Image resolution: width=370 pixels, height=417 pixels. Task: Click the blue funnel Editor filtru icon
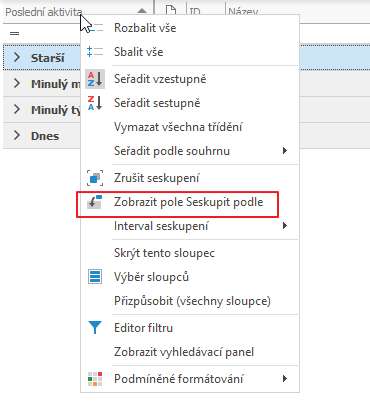pos(95,328)
